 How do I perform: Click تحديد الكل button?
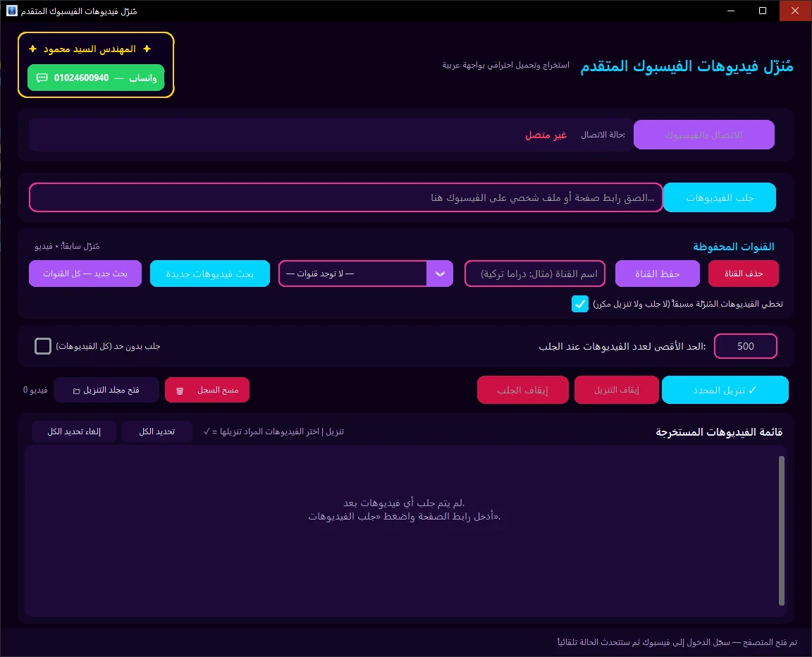coord(157,431)
